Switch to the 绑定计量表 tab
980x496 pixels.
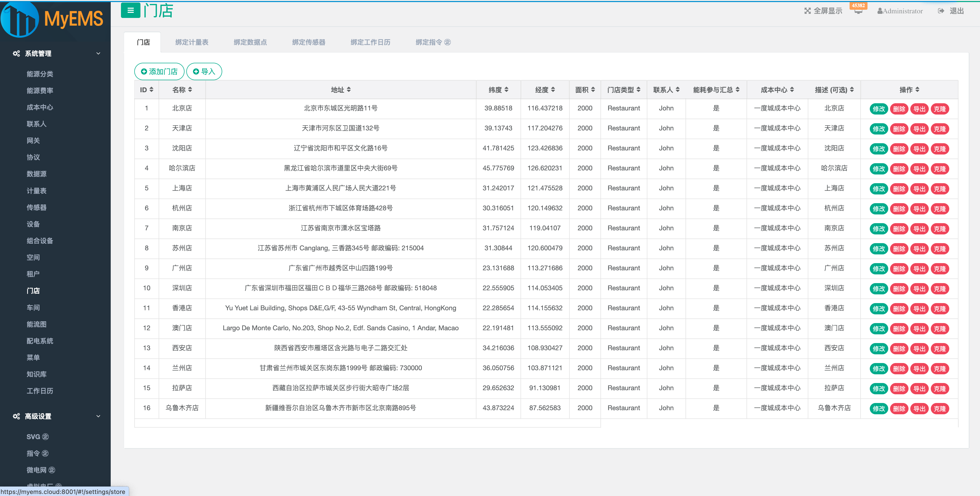(192, 42)
